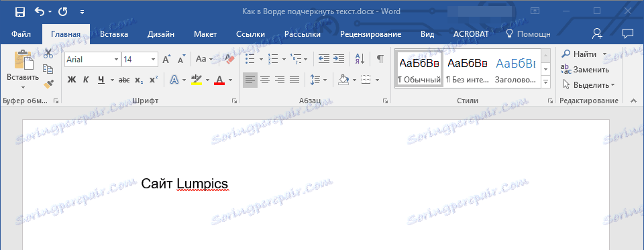
Task: Save the document with the floppy disk icon
Action: coord(19,12)
